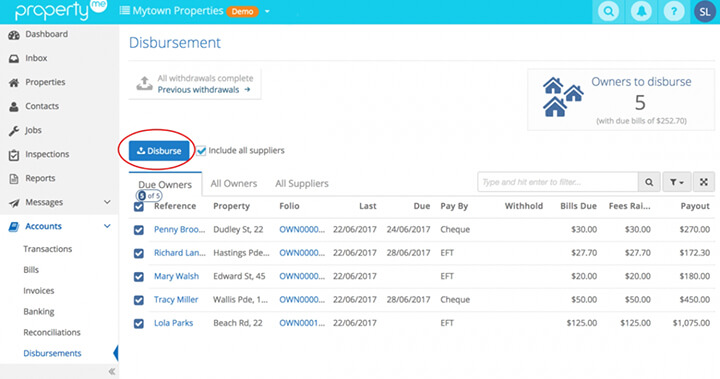Open Penny Broo... owner link

click(x=179, y=229)
